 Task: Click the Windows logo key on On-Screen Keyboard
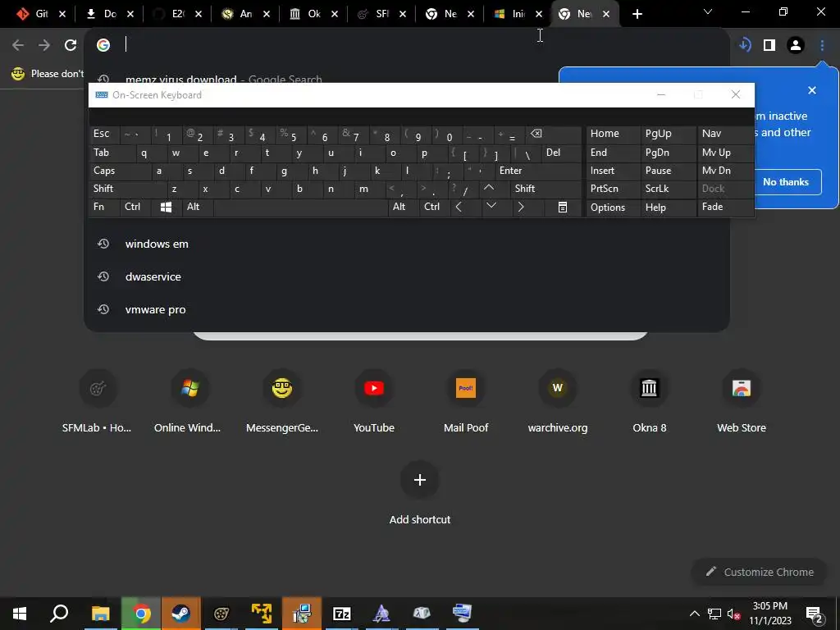coord(166,208)
